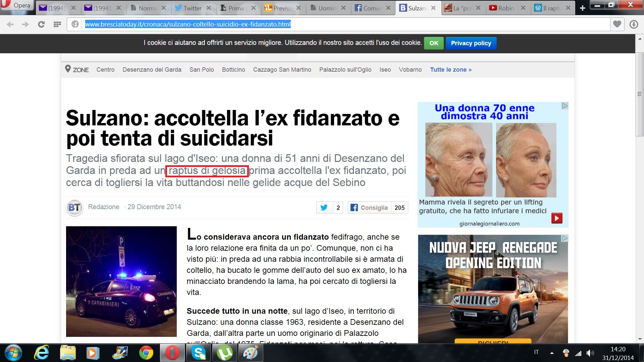Click the Carabinieri car article photo

click(121, 281)
